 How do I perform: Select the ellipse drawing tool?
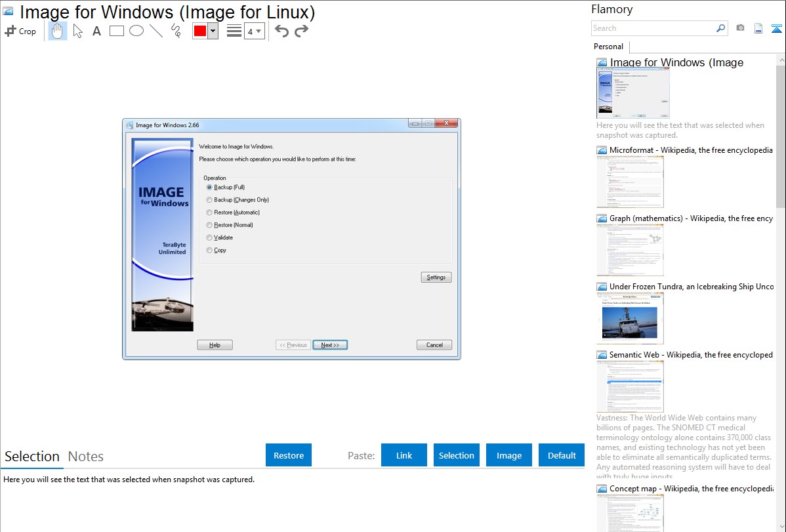pos(136,31)
